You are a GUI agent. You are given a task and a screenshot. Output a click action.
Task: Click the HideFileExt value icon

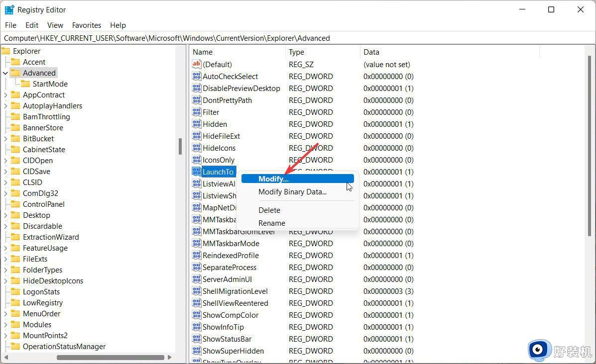(x=197, y=136)
